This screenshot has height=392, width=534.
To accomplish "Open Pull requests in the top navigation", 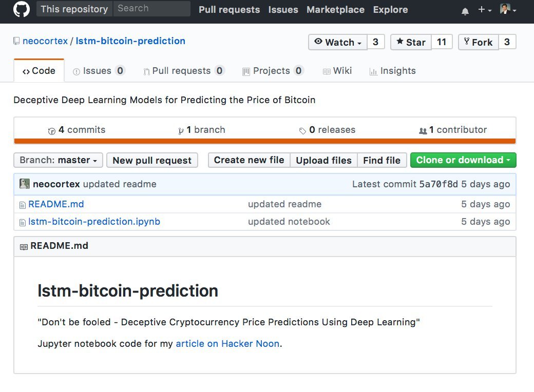I will coord(229,10).
